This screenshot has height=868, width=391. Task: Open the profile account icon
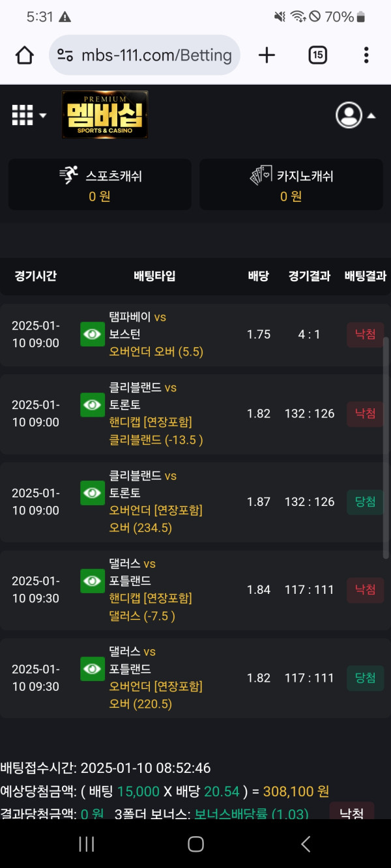pyautogui.click(x=349, y=115)
